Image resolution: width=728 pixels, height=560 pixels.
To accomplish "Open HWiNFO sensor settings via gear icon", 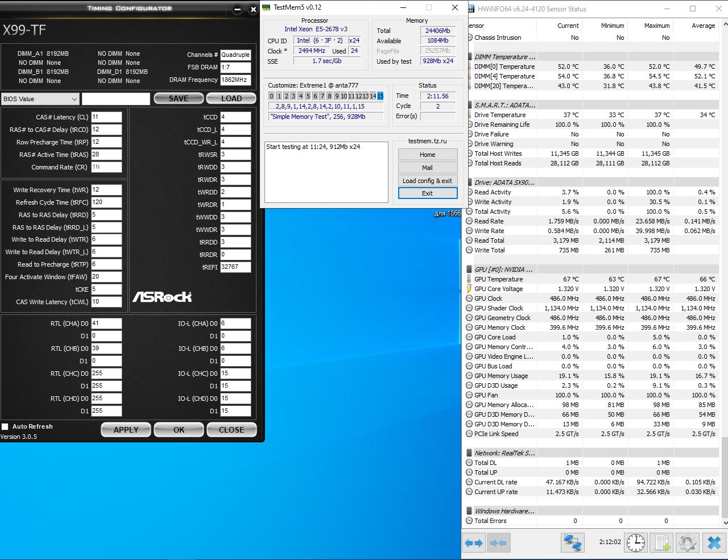I will tap(687, 542).
